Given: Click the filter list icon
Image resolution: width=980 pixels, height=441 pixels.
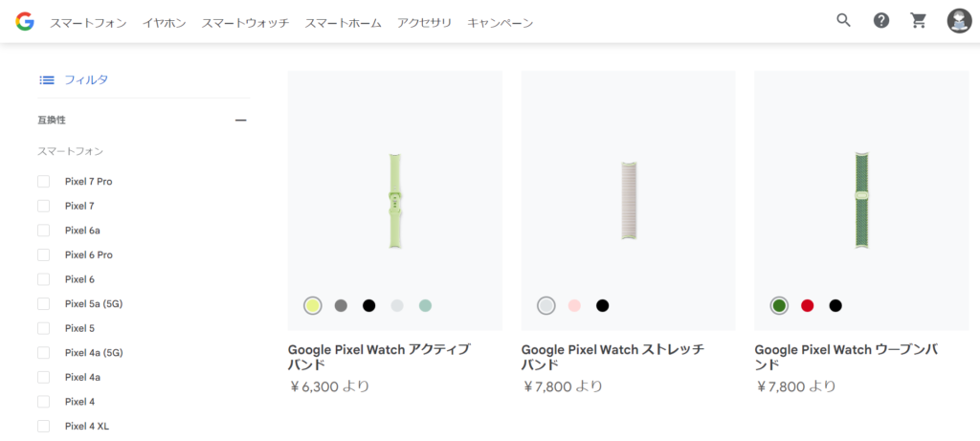Looking at the screenshot, I should [46, 79].
